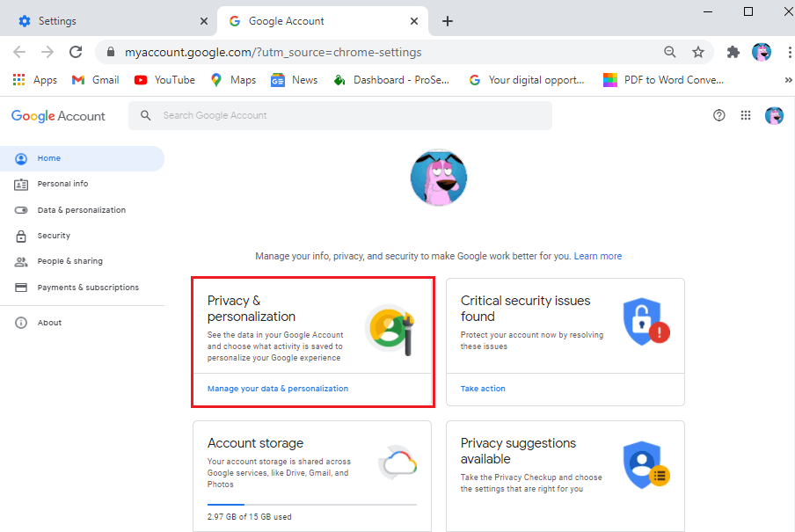Click the Learn more link
Screen dimensions: 795x532
598,257
